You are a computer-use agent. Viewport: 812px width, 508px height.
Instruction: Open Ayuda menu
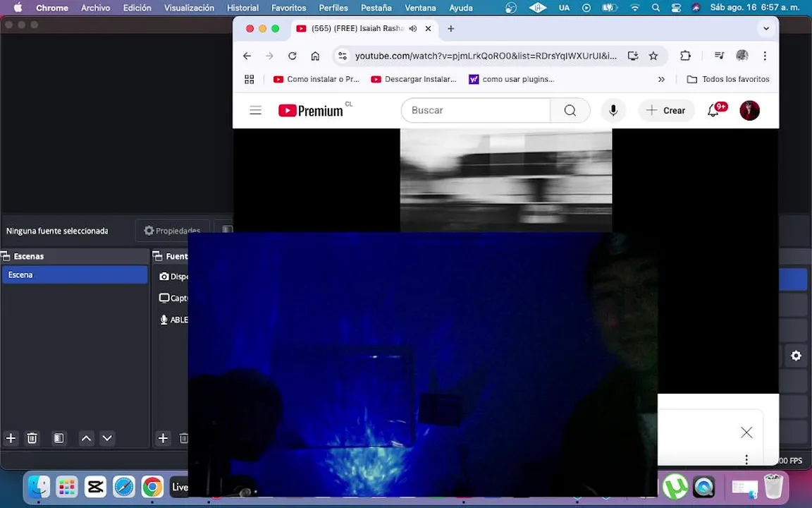[x=461, y=8]
